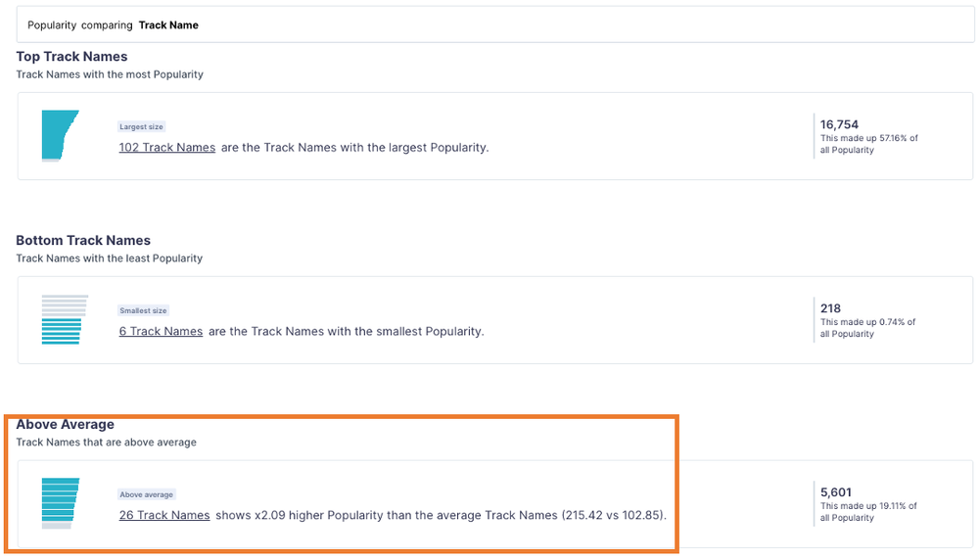
Task: Select the Bottom Track Names heading
Action: (x=83, y=241)
